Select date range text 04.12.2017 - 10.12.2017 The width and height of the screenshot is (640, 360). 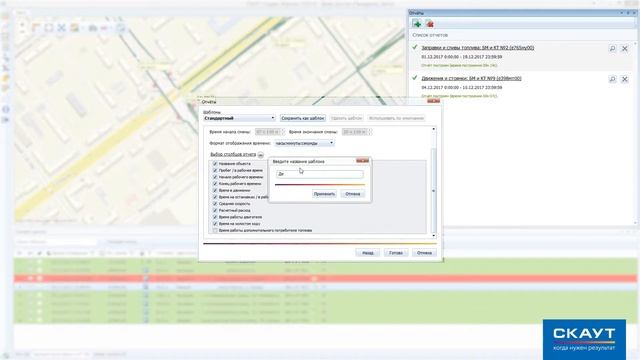click(462, 88)
